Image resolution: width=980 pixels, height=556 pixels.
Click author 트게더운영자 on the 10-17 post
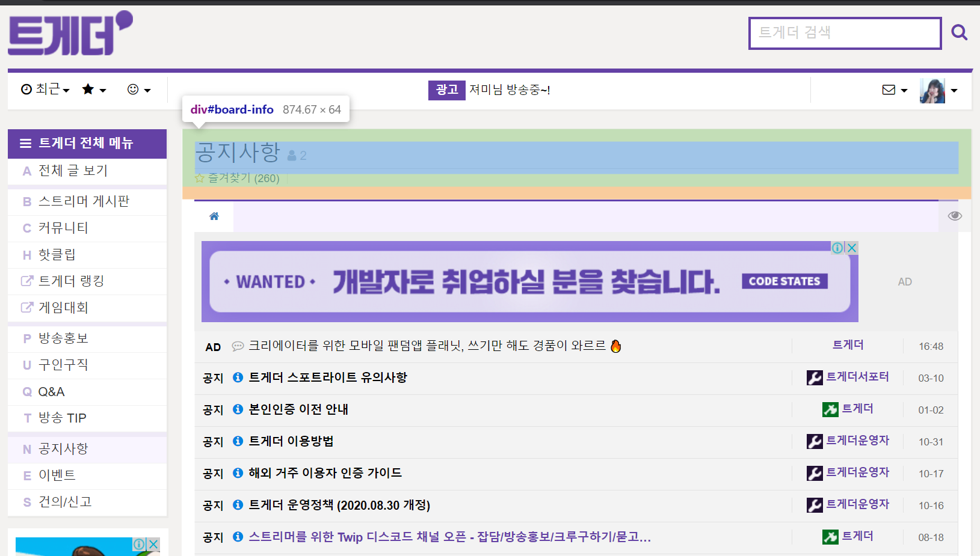[857, 472]
